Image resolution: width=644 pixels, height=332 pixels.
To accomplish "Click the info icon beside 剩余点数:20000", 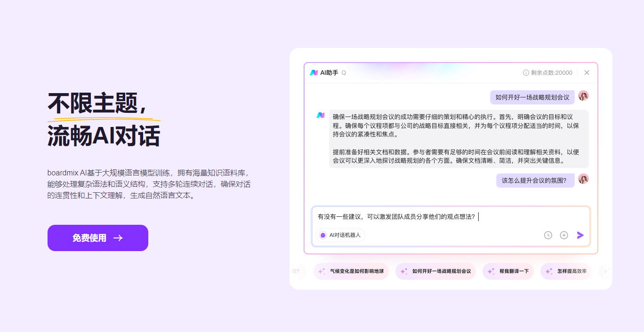I will click(x=526, y=72).
